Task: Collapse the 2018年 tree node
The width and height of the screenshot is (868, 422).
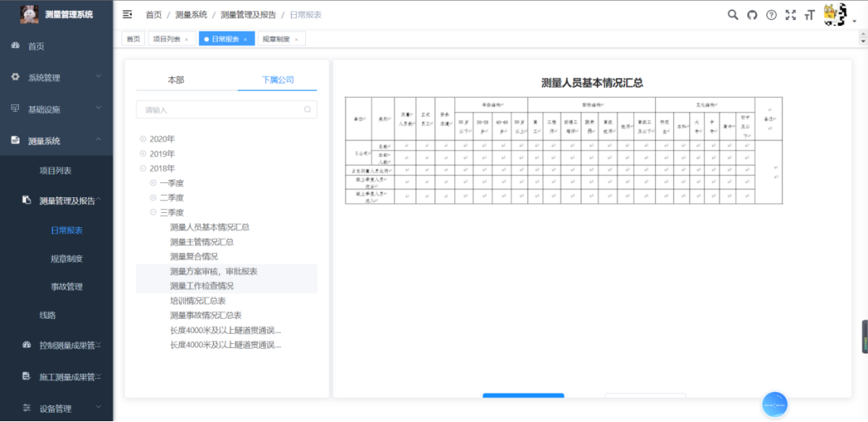Action: pyautogui.click(x=143, y=168)
